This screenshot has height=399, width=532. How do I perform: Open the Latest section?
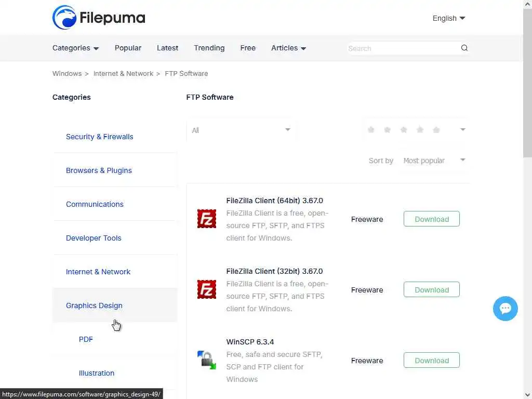pos(167,48)
